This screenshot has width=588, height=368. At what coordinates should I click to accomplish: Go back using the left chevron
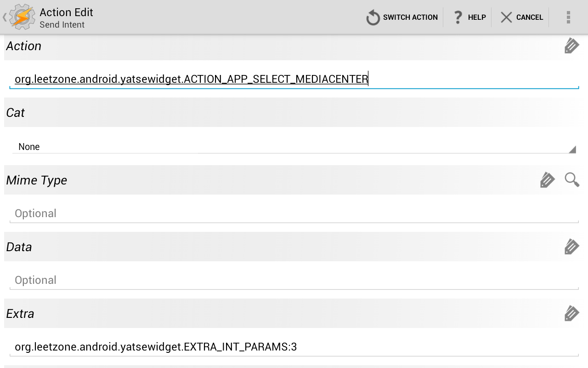point(5,17)
